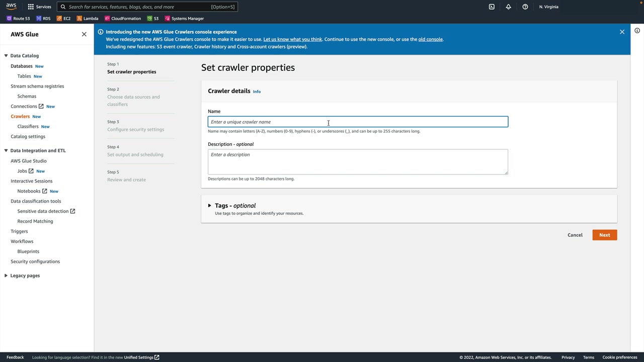Viewport: 644px width, 362px height.
Task: Open the Privacy footer link
Action: point(568,357)
